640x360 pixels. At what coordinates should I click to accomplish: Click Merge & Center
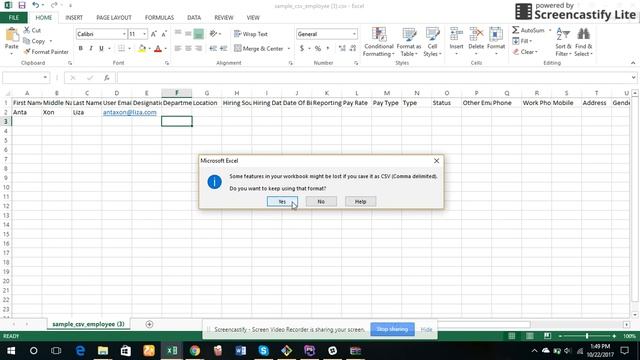coord(259,49)
